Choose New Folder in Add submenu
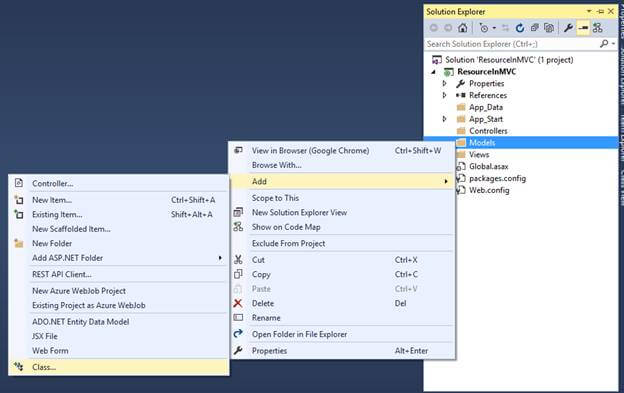This screenshot has height=393, width=624. pos(119,243)
